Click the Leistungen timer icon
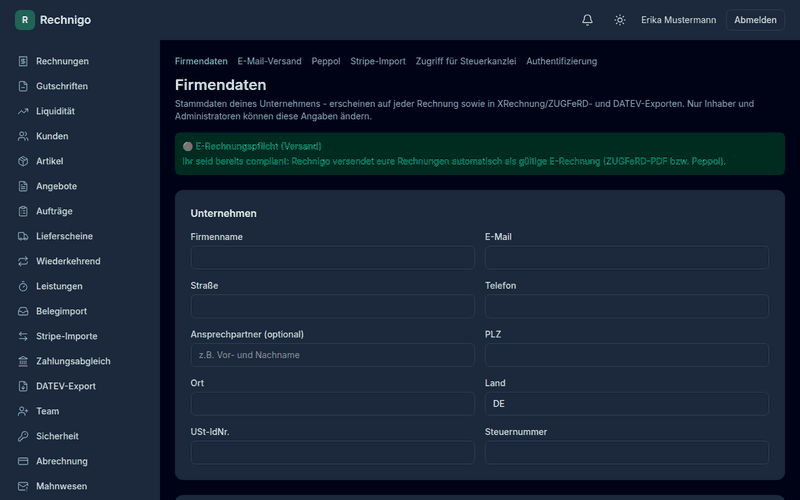800x500 pixels. pos(23,286)
